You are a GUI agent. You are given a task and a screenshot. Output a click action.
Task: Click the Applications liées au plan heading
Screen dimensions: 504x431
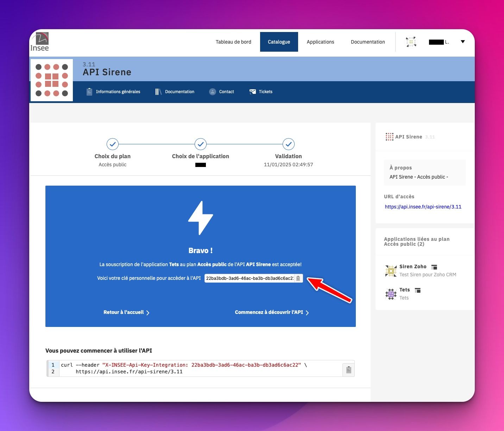pos(417,242)
